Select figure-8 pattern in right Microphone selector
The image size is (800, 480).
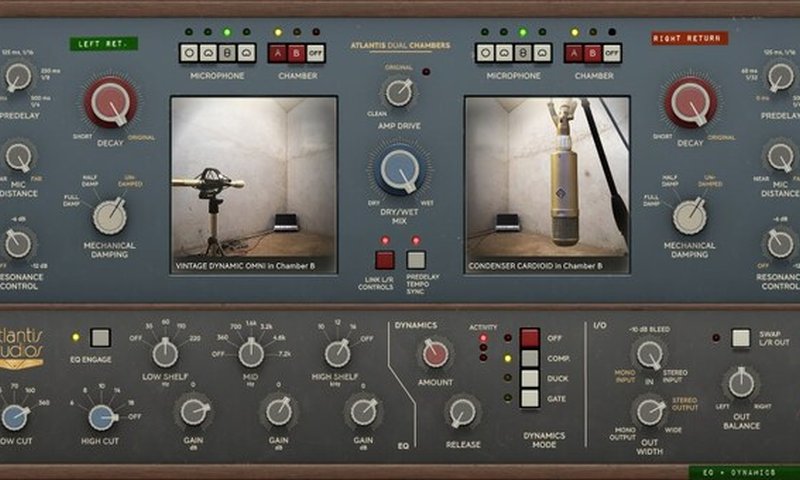(x=523, y=53)
